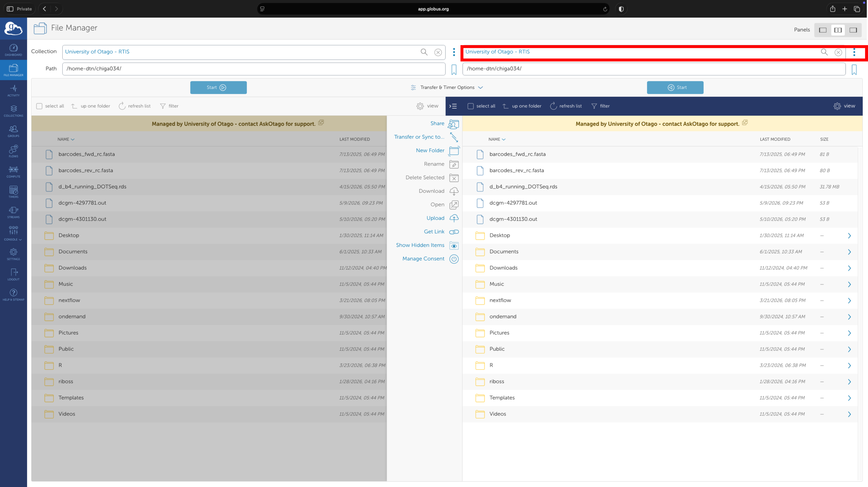
Task: Go up one folder in the left panel
Action: (x=91, y=106)
